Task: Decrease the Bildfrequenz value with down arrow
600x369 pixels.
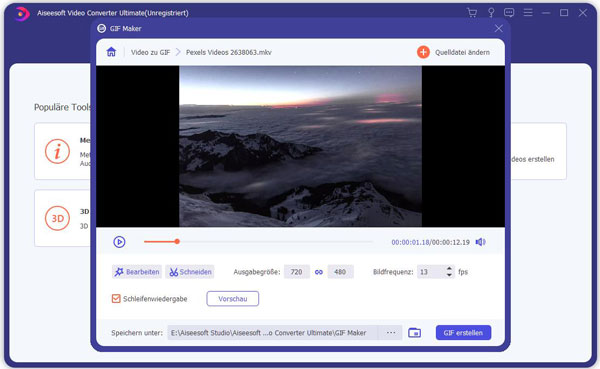Action: 449,275
